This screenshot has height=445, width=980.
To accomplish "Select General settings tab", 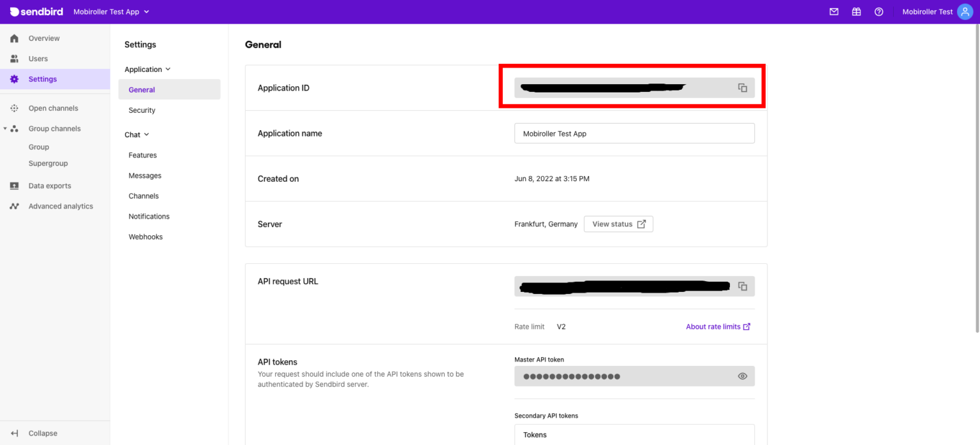I will click(x=169, y=90).
